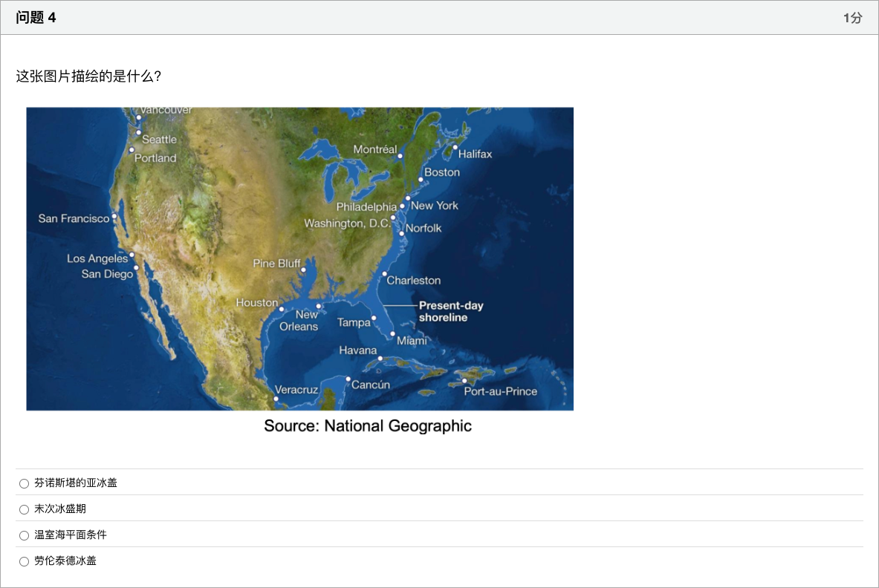Viewport: 879px width, 588px height.
Task: Click the Tampa label on the map
Action: tap(354, 322)
